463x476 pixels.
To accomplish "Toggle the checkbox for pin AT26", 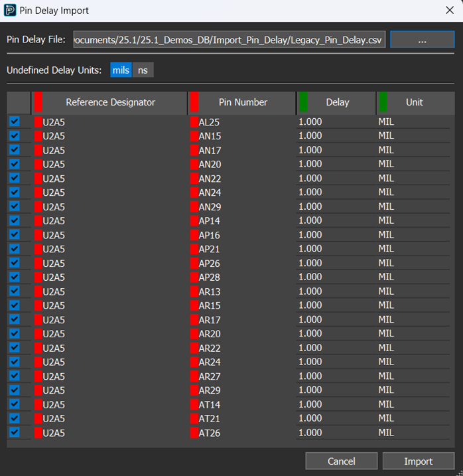I will point(15,432).
